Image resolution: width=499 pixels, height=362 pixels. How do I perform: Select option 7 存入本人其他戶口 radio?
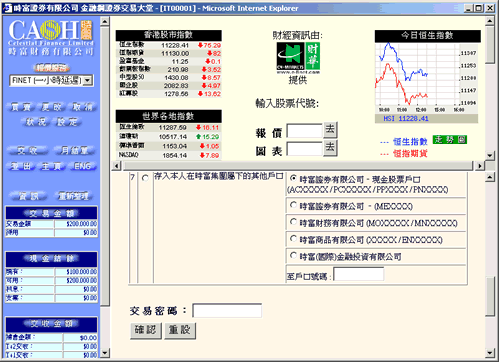point(145,178)
